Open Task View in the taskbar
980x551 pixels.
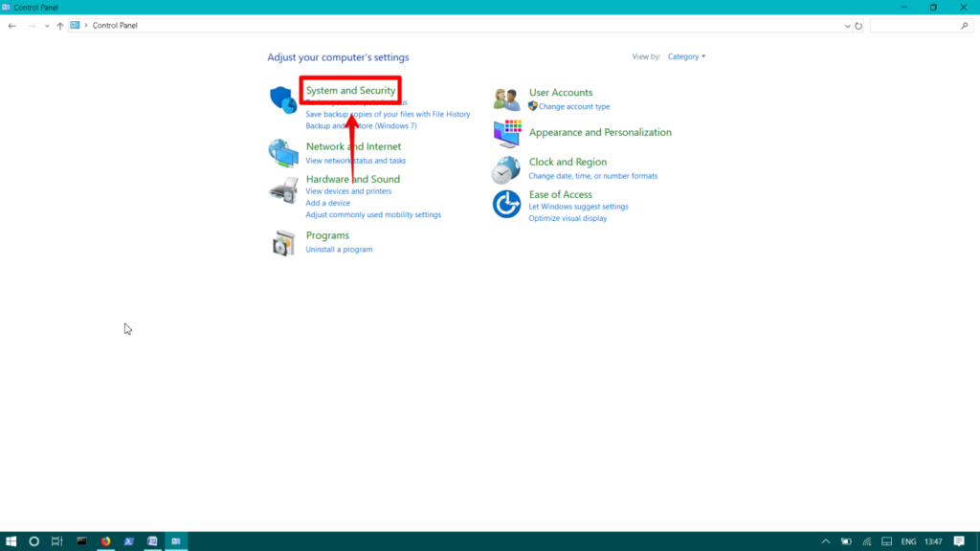pos(56,541)
